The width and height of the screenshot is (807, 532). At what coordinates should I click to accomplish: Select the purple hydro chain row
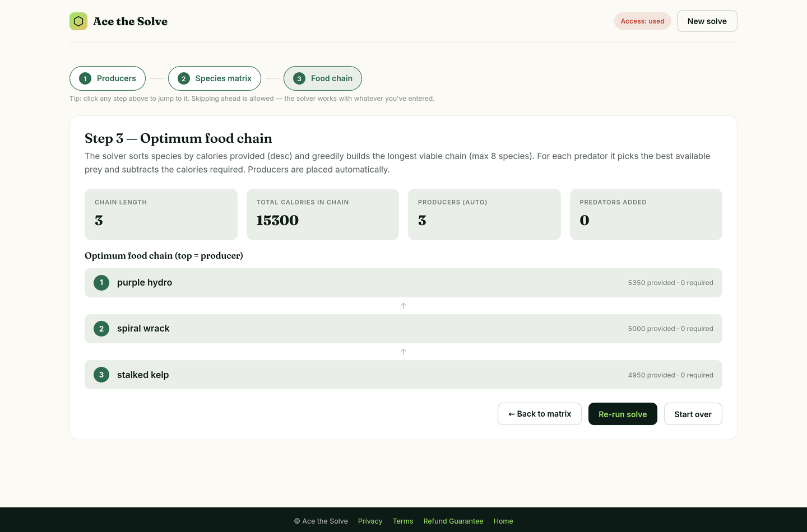coord(403,283)
